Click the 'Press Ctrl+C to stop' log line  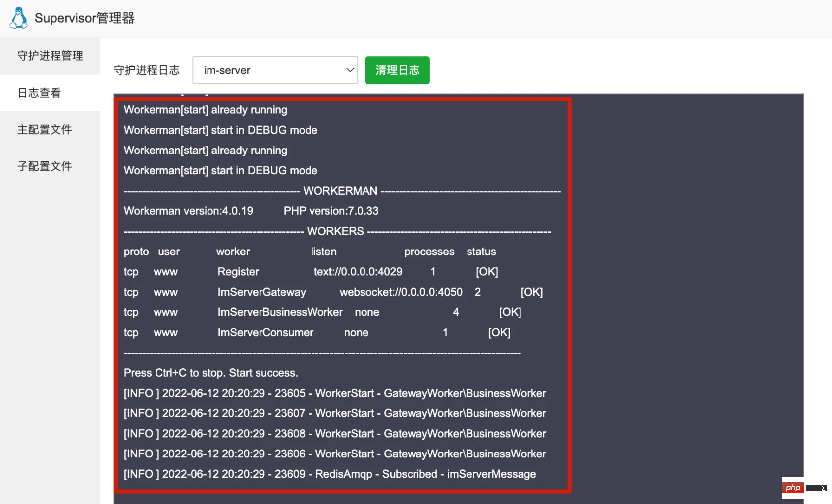click(210, 373)
